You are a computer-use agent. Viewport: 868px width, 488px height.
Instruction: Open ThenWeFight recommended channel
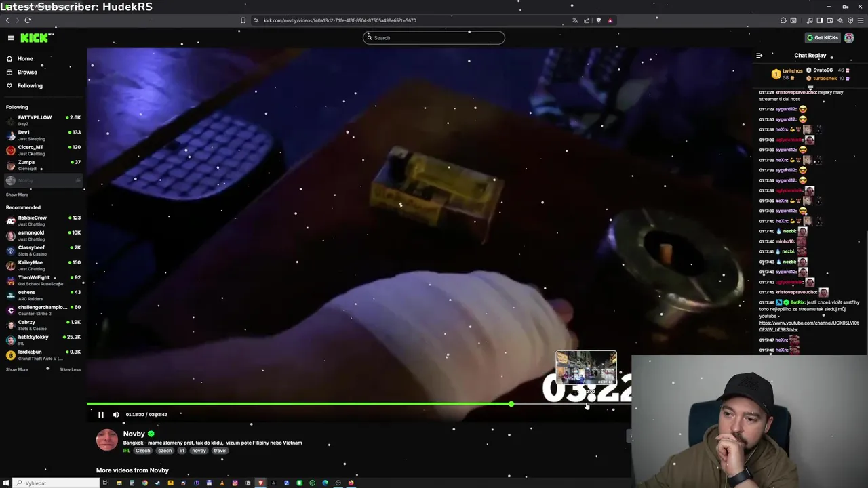(43, 281)
